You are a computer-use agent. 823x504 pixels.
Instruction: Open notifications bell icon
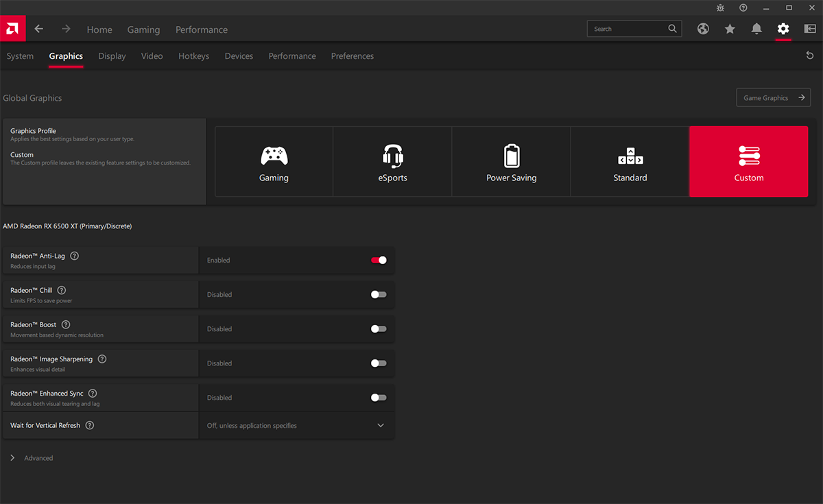click(x=756, y=29)
